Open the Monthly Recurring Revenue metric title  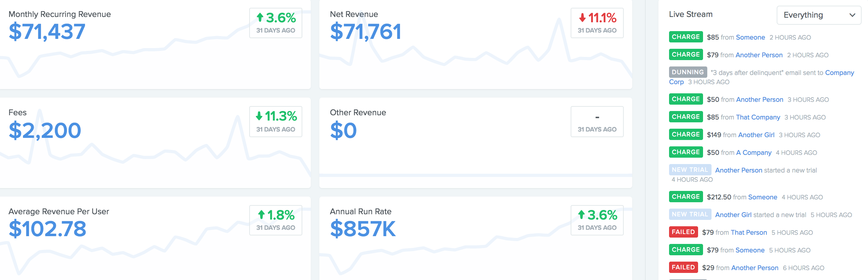pos(59,14)
